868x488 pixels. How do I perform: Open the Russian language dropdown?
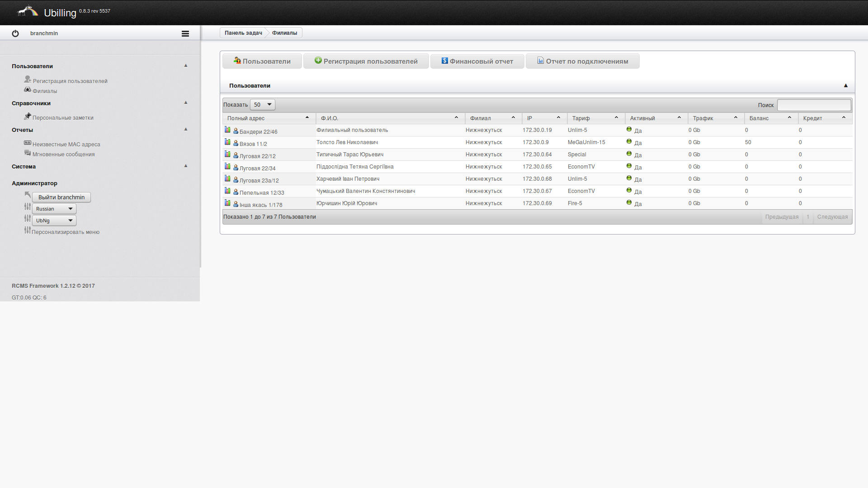click(x=54, y=209)
